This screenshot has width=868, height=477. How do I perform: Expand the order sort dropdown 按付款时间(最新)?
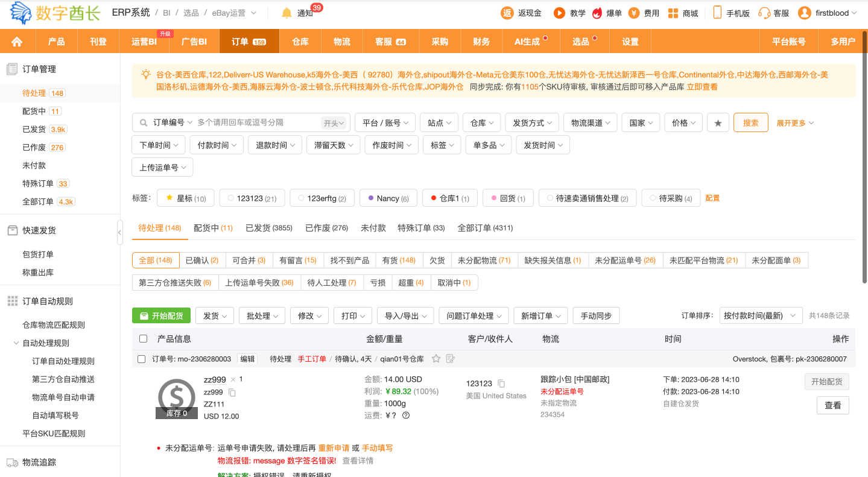coord(761,315)
